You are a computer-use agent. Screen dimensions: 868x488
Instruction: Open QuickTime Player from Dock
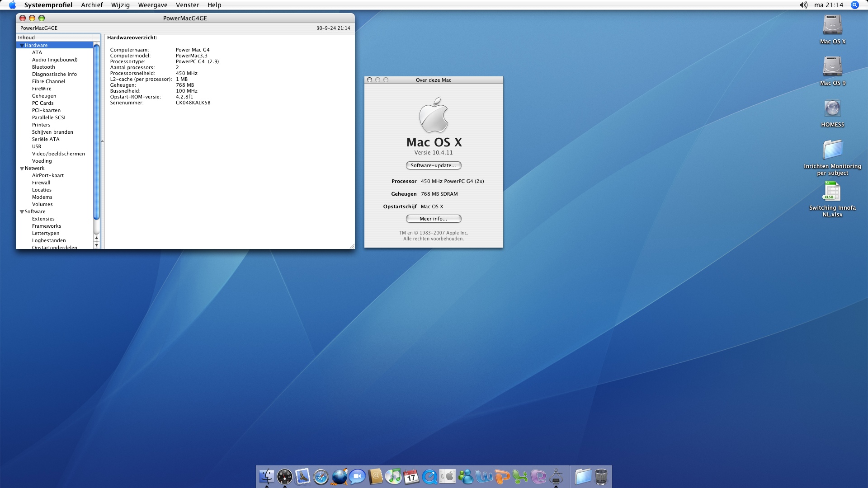[429, 476]
